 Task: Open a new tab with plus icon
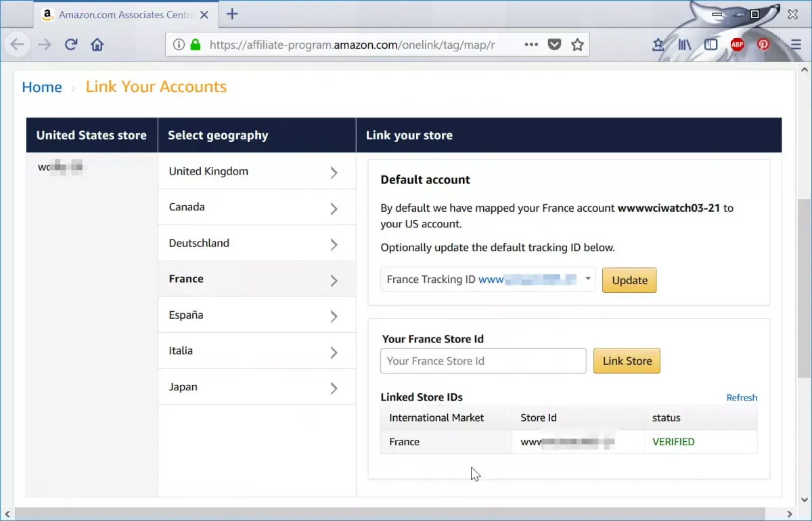(232, 14)
